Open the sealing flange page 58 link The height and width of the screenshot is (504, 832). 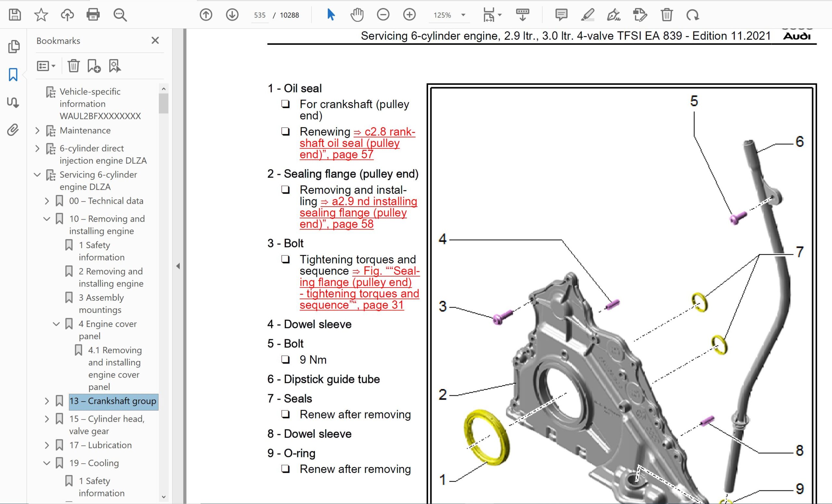click(353, 213)
